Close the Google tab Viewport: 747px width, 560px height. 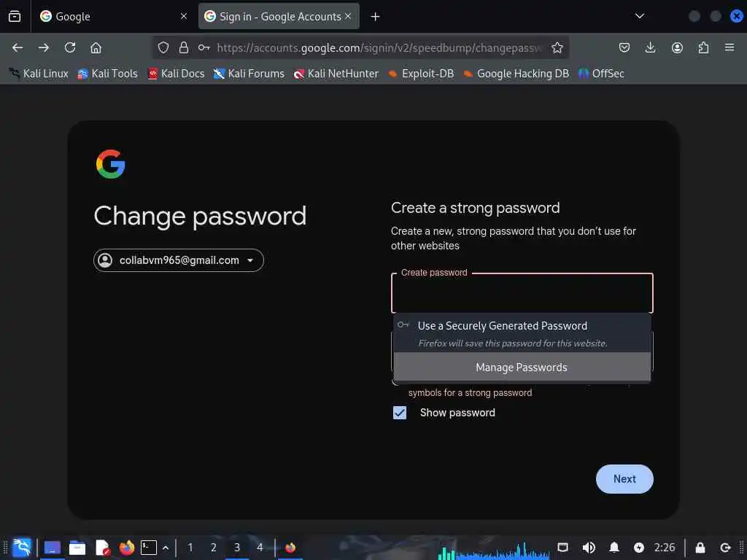point(183,16)
